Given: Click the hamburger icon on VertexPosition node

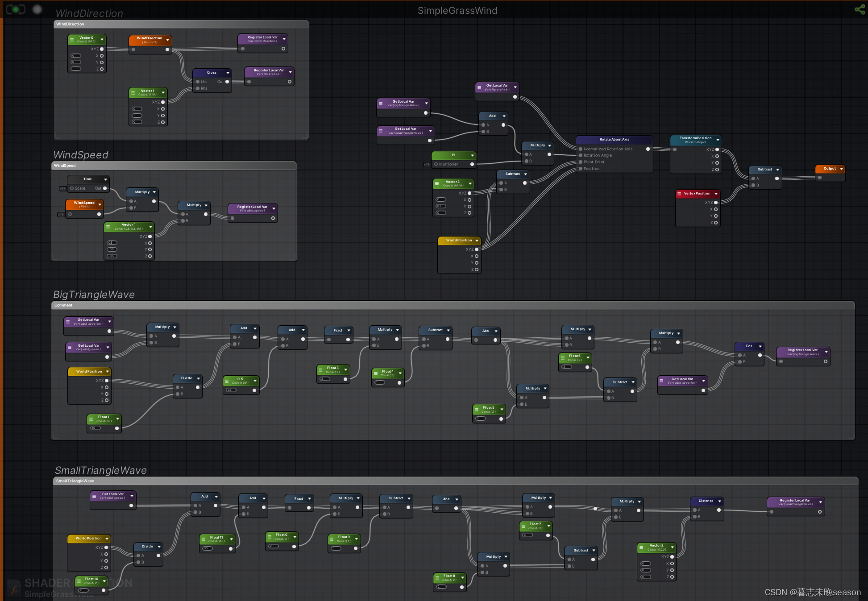Looking at the screenshot, I should tap(679, 194).
